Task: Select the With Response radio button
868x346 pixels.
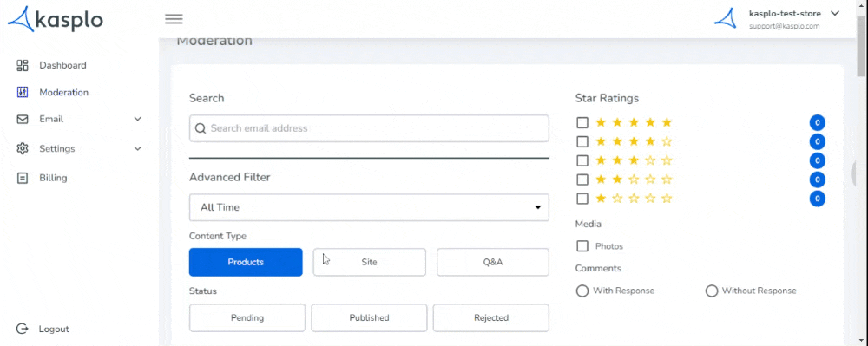Action: click(x=582, y=291)
